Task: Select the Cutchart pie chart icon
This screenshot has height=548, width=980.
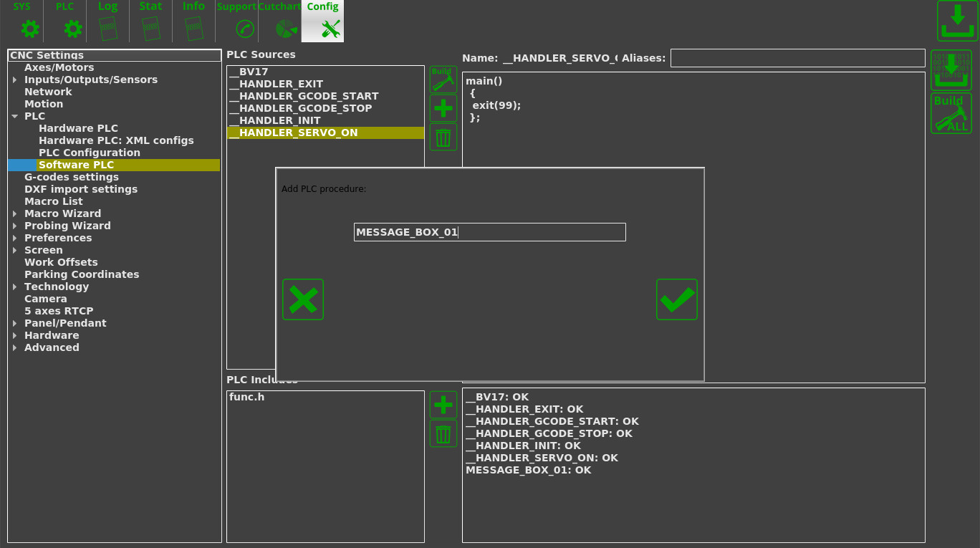Action: [x=286, y=29]
